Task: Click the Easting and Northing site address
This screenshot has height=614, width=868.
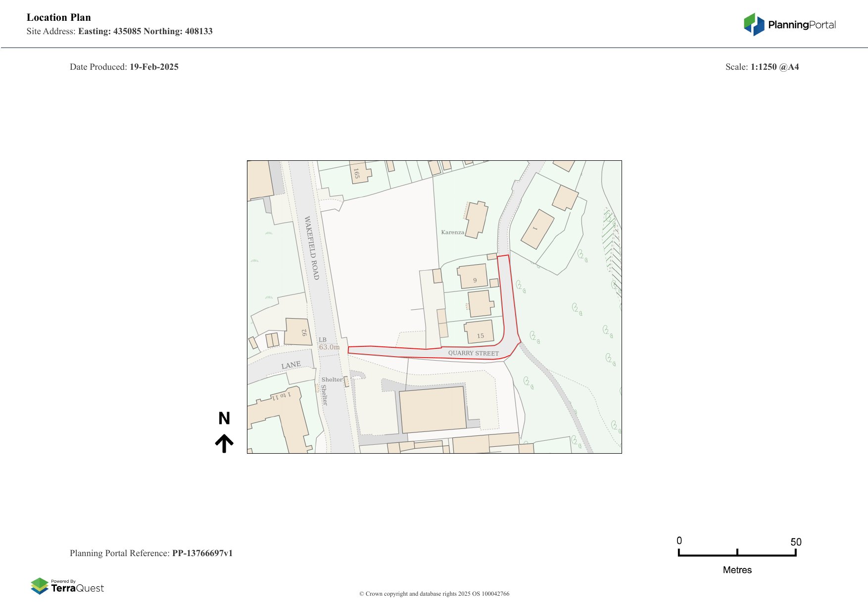Action: click(145, 31)
